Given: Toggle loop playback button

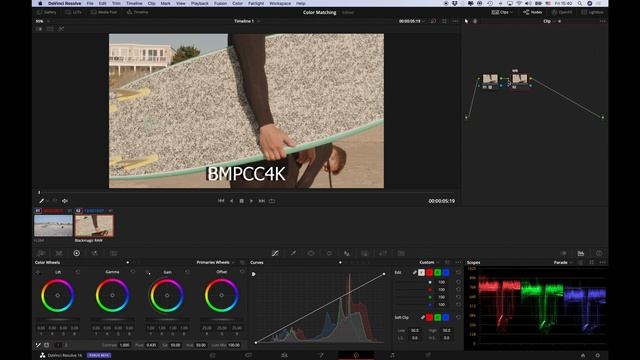Looking at the screenshot, I should pos(272,201).
